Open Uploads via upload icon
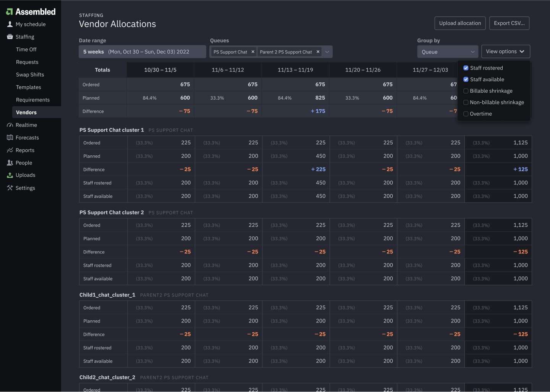Viewport: 550px width, 392px height. click(x=10, y=175)
